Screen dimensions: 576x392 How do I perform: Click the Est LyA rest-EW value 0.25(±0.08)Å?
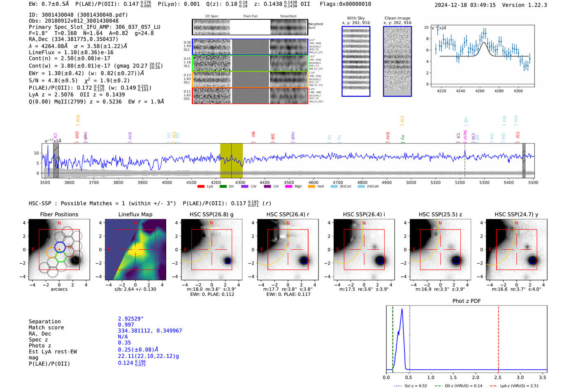[x=138, y=350]
